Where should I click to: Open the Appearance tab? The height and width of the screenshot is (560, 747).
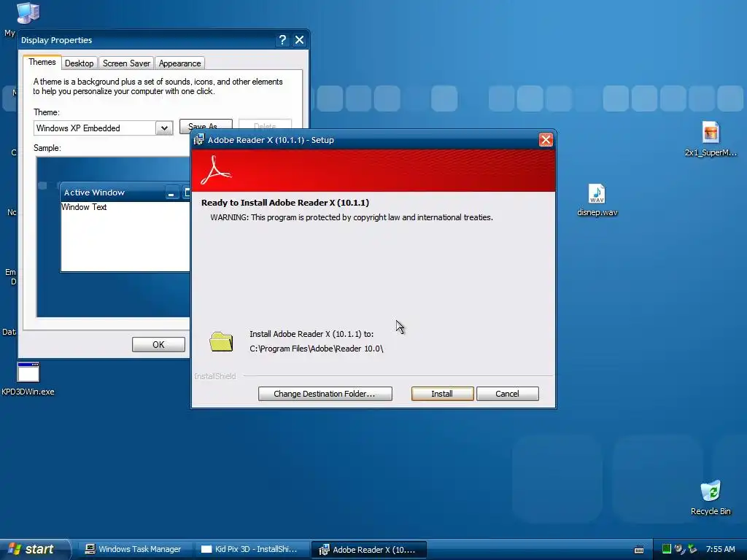179,63
